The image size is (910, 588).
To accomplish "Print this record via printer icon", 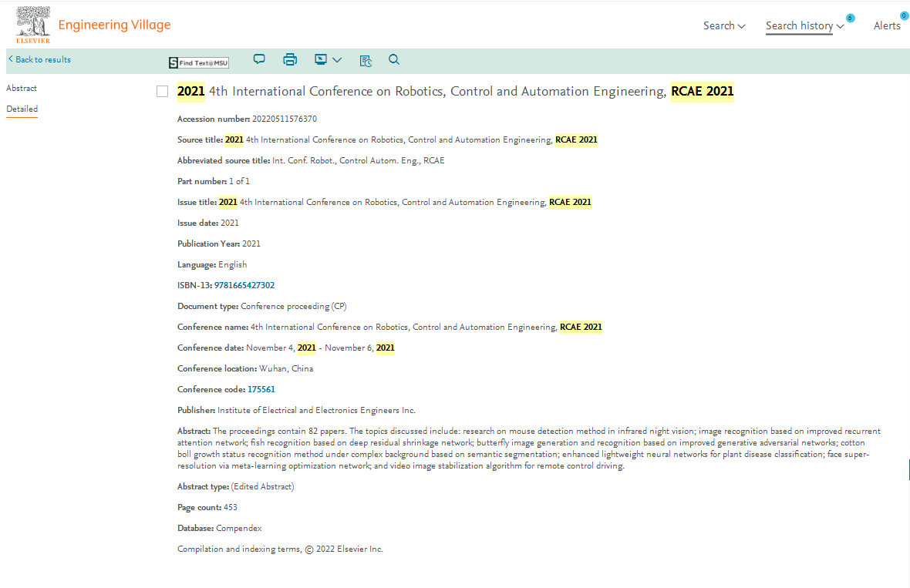I will (x=290, y=59).
